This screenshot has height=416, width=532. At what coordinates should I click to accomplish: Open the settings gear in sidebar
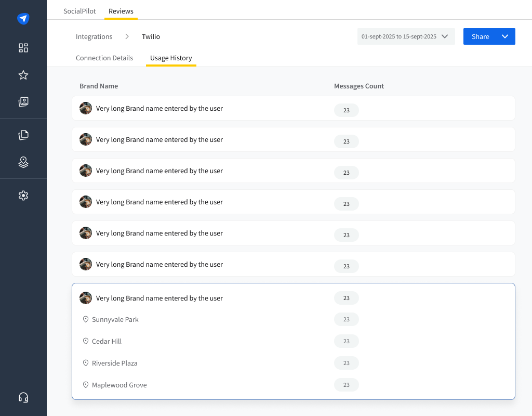click(23, 196)
